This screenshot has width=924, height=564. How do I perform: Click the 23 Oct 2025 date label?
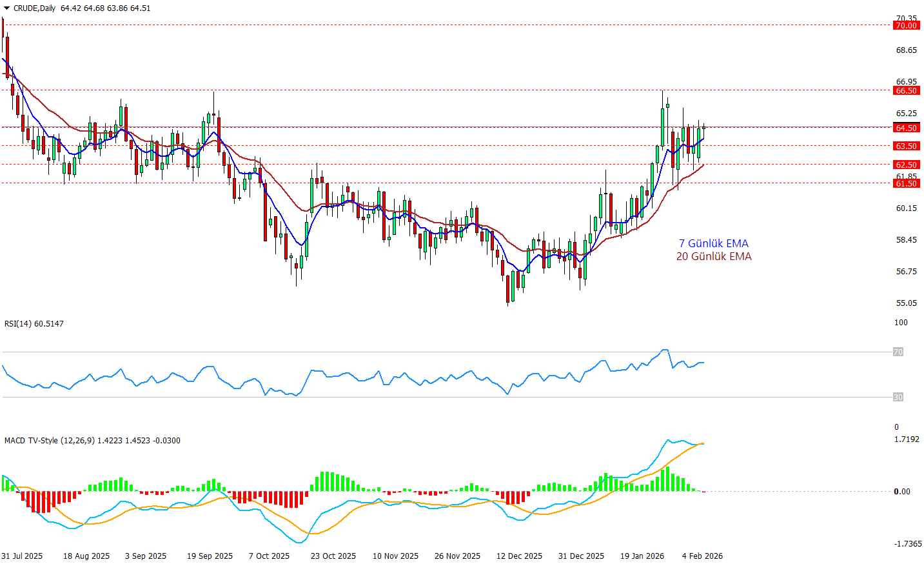coord(333,556)
